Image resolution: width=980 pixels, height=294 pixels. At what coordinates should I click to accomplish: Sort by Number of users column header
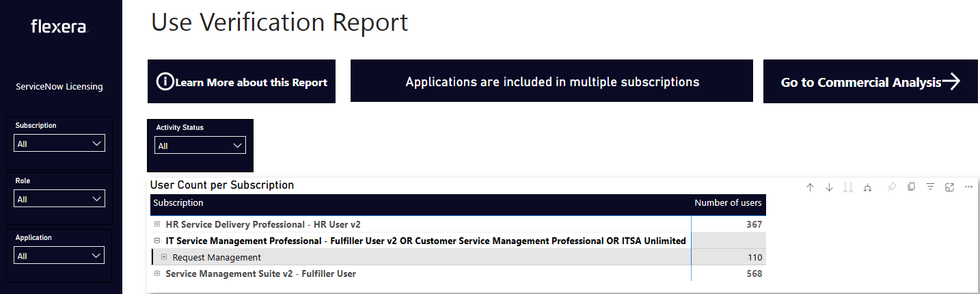point(727,203)
